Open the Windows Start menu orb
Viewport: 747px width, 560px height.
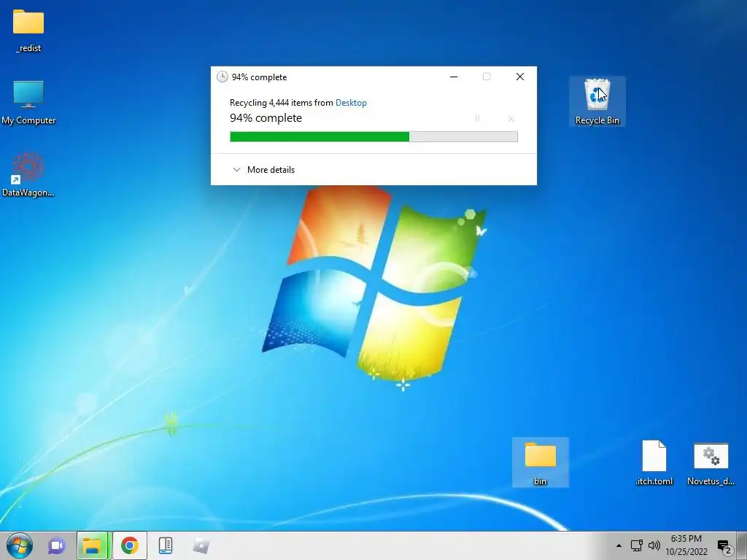[x=20, y=545]
